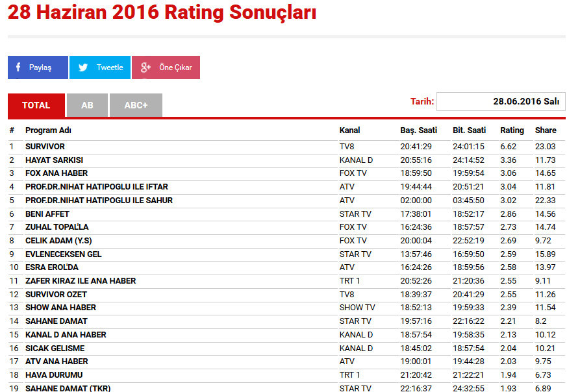Screen dimensions: 567x392
Task: Click the page title 28 Haziran 2016 Rating Sonuçları
Action: coord(162,12)
